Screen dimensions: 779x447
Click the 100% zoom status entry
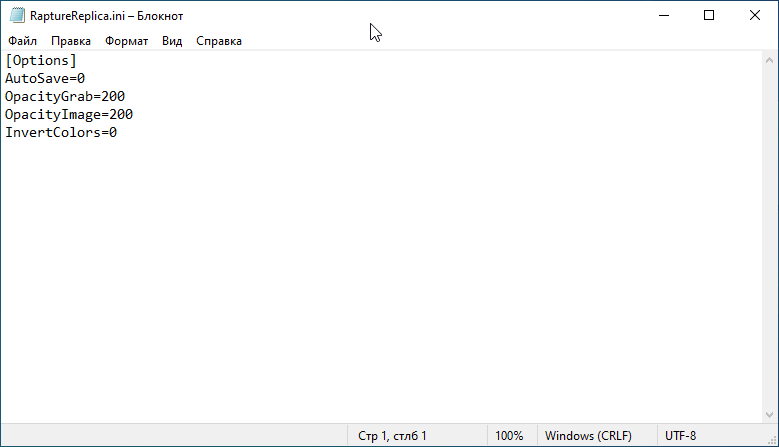tap(509, 436)
